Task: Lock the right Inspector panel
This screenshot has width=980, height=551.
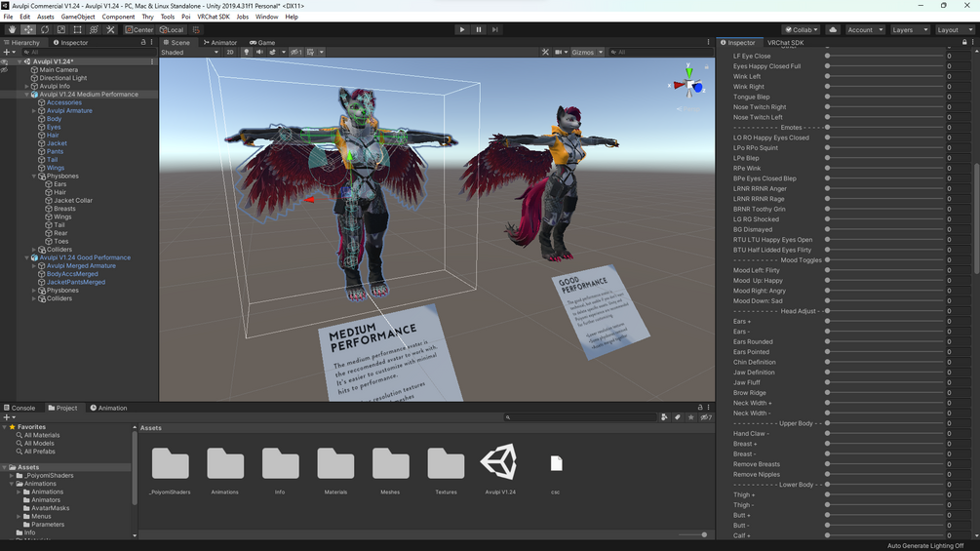Action: click(x=964, y=42)
